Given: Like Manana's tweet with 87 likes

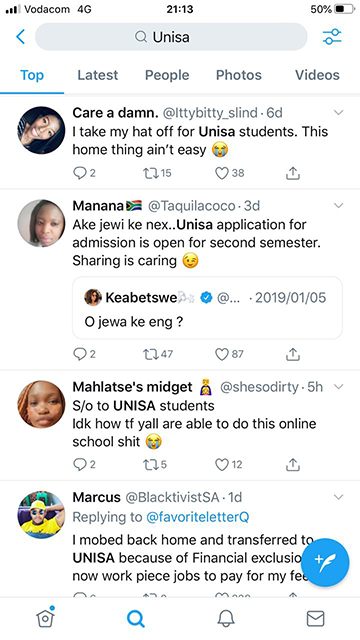Looking at the screenshot, I should click(x=229, y=354).
